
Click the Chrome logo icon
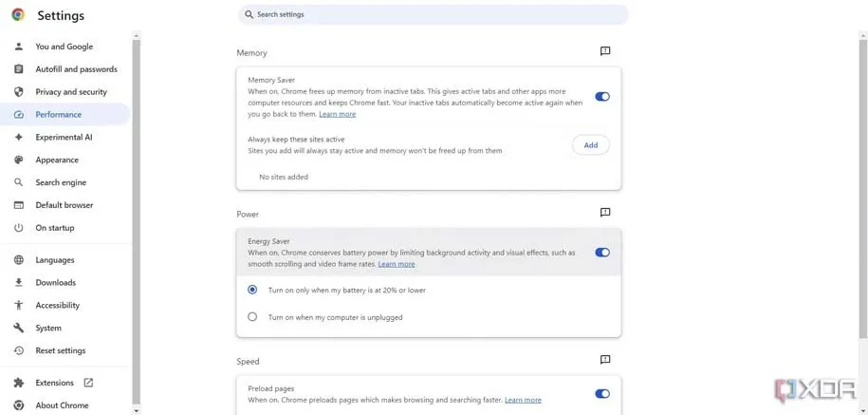[x=18, y=15]
